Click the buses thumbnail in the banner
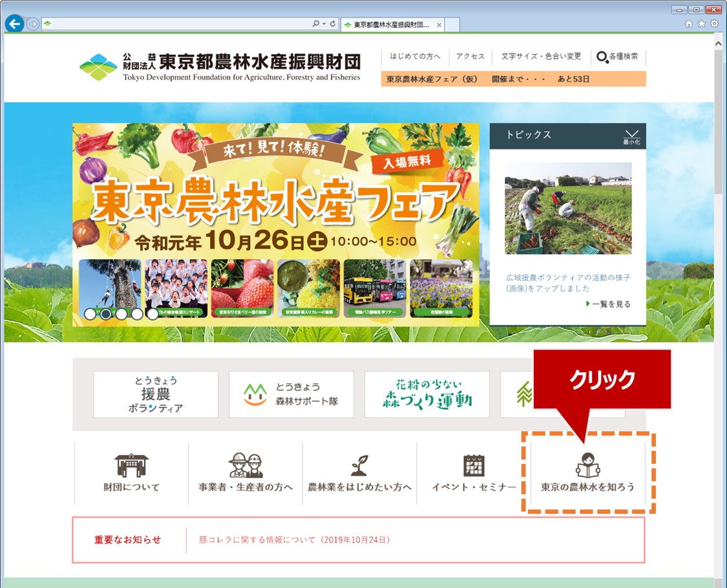The image size is (727, 588). tap(375, 288)
